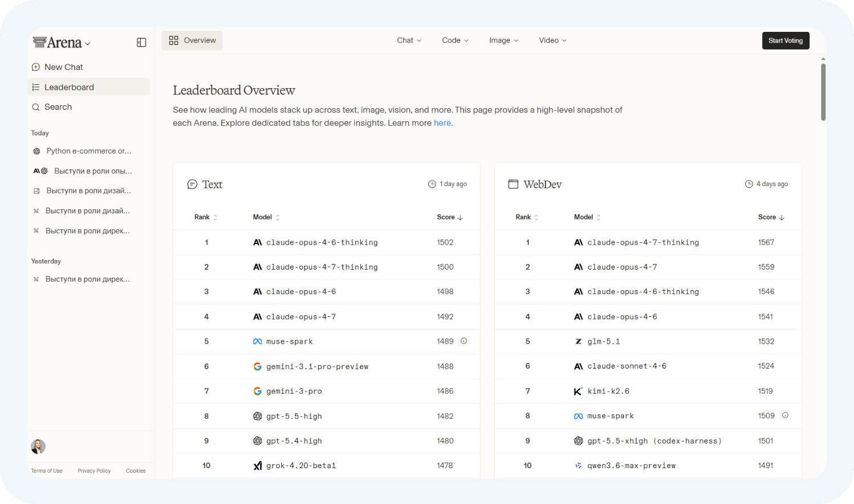854x504 pixels.
Task: Select claude-opus-4-7 model name in WebDev table
Action: click(622, 267)
